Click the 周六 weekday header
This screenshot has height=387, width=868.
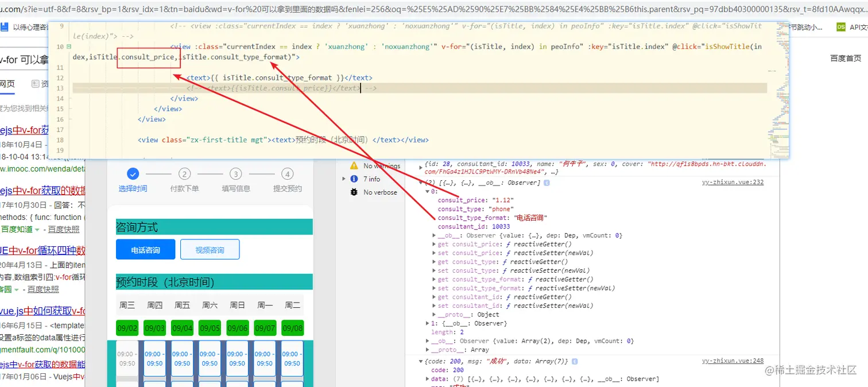tap(210, 305)
